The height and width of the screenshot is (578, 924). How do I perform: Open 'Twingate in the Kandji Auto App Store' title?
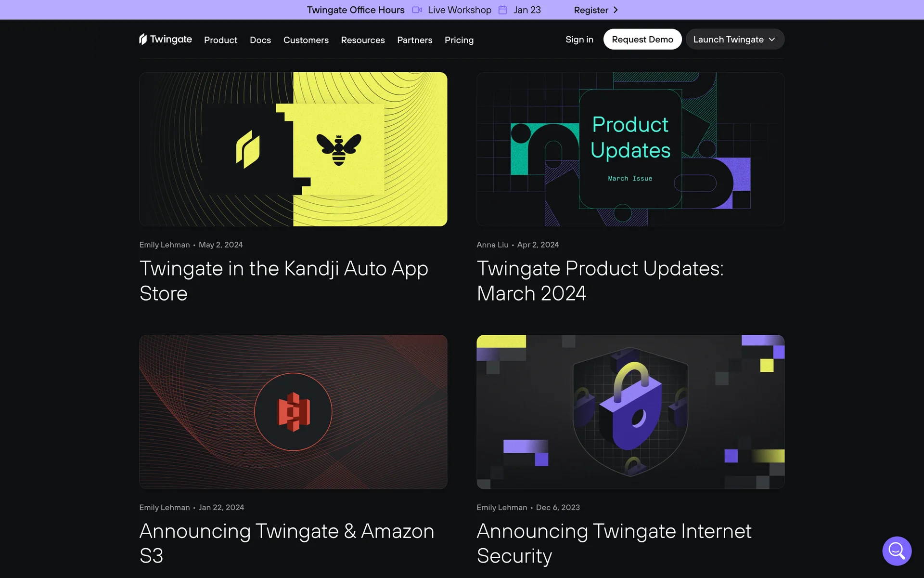(x=283, y=281)
